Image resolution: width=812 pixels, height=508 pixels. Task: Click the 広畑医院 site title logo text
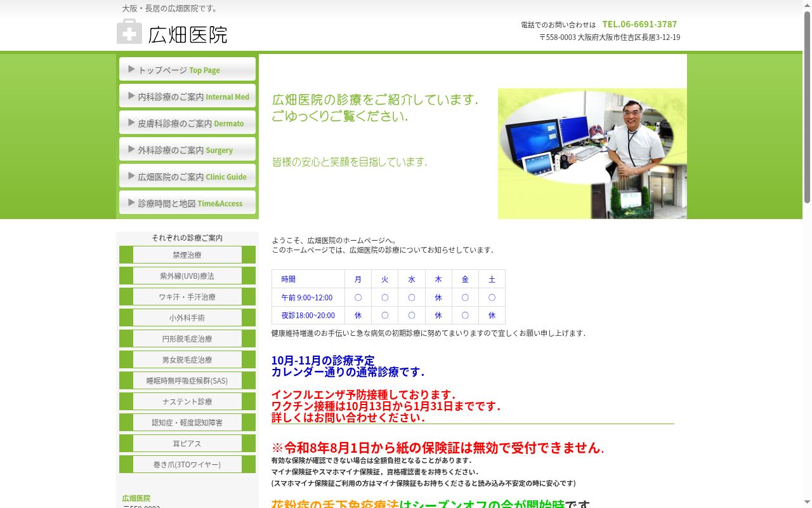click(x=188, y=34)
